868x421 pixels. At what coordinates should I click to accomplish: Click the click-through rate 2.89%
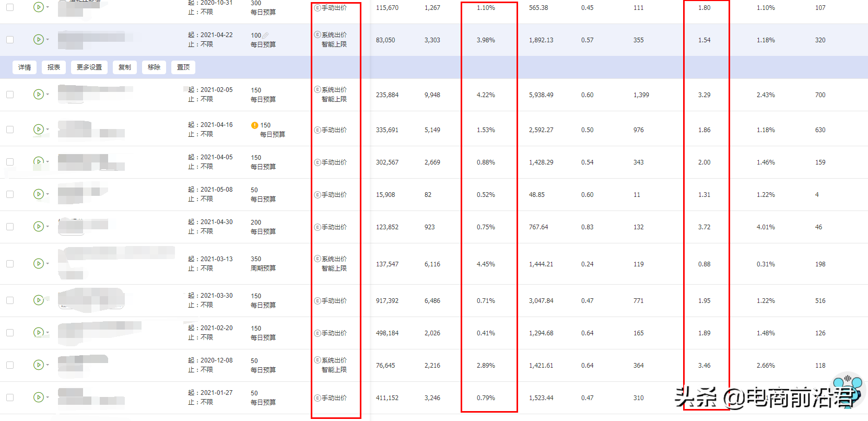tap(486, 366)
